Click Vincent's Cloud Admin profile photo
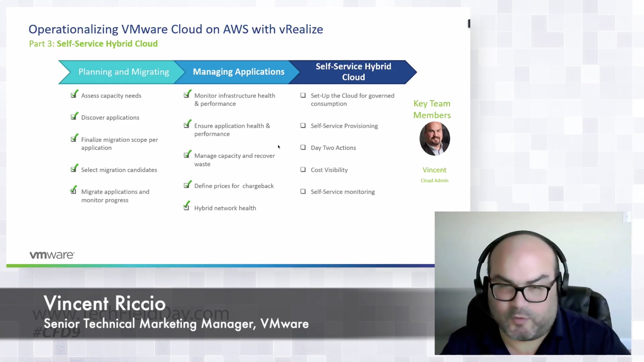This screenshot has width=644, height=362. (x=434, y=139)
